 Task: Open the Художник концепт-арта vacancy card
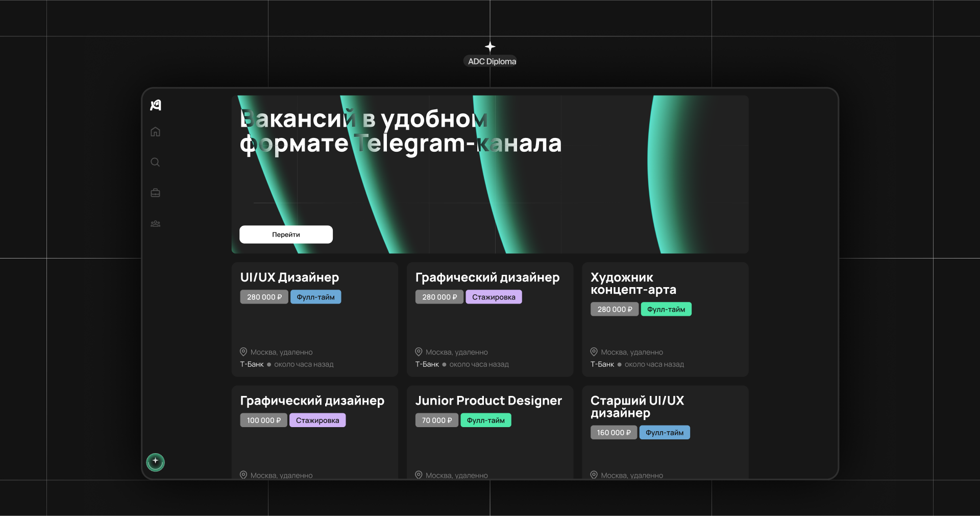[665, 320]
